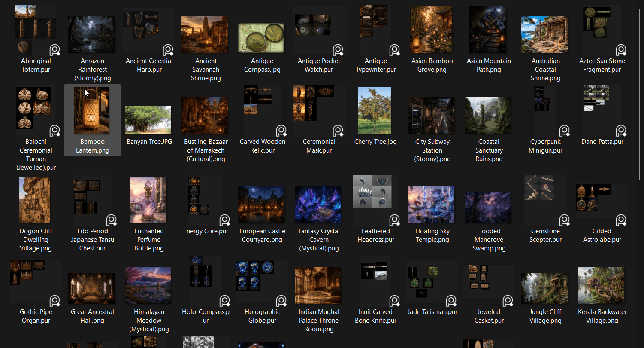Select the Antique Compass.jpg thumbnail
This screenshot has width=644, height=348.
[261, 38]
